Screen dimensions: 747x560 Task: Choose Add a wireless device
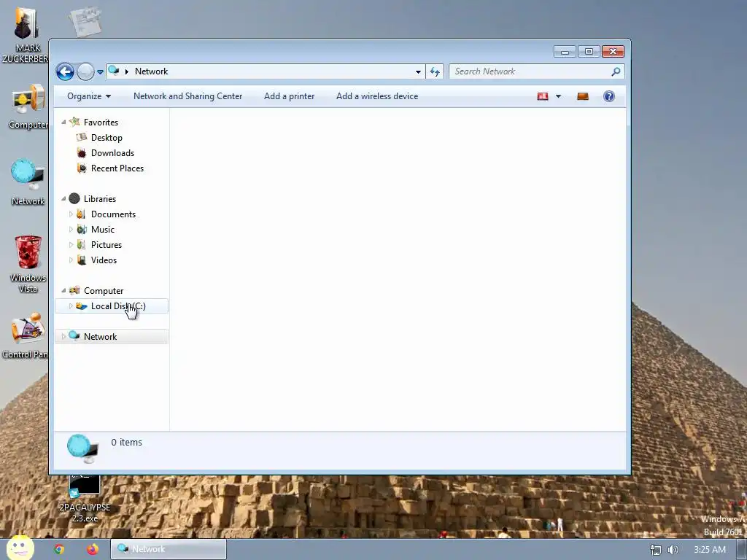(x=377, y=96)
